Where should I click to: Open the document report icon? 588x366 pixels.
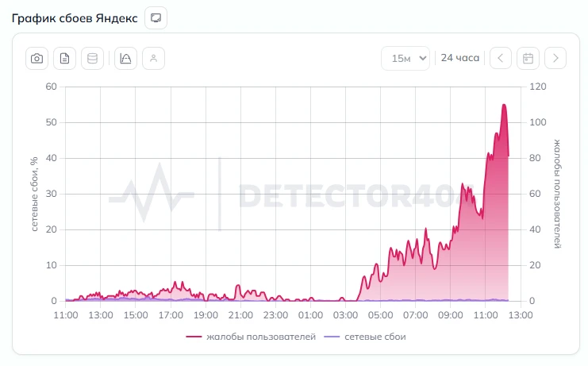pos(64,59)
